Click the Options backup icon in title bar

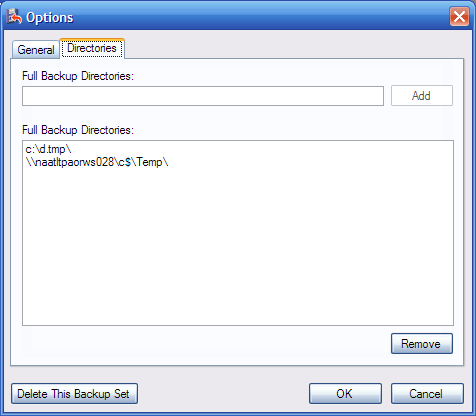click(15, 17)
